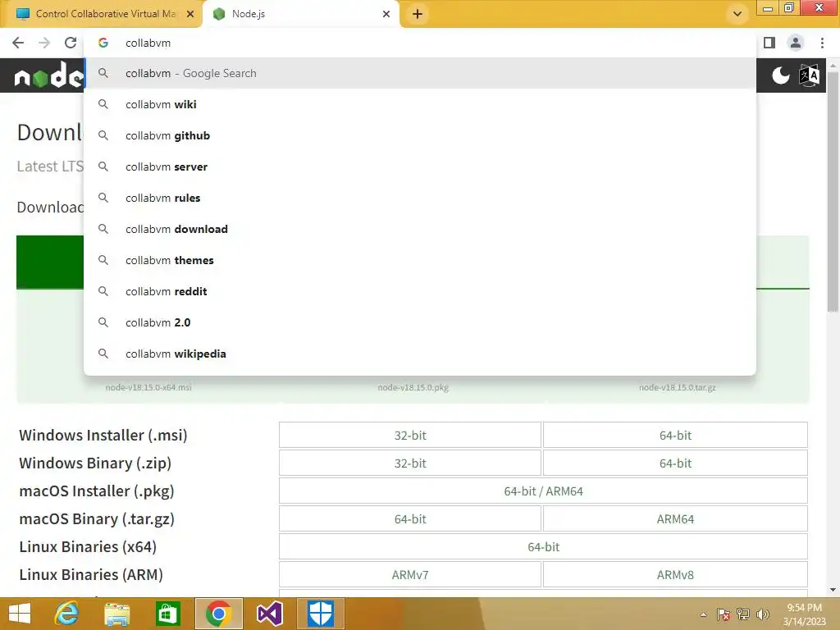
Task: Download Linux Binaries ARMv7
Action: [x=410, y=574]
